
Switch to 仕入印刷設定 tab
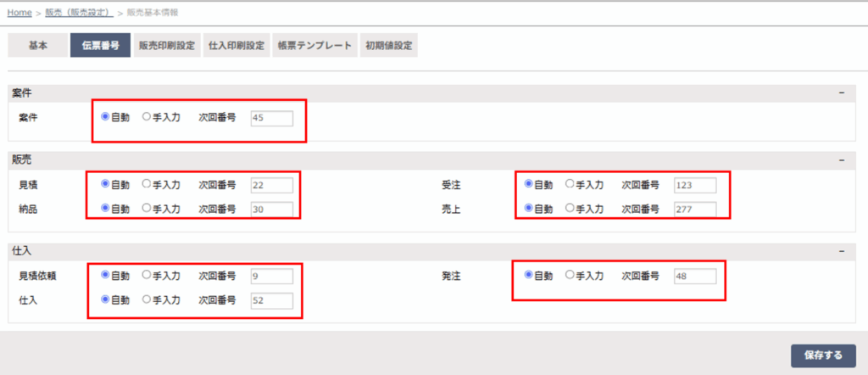pos(236,46)
